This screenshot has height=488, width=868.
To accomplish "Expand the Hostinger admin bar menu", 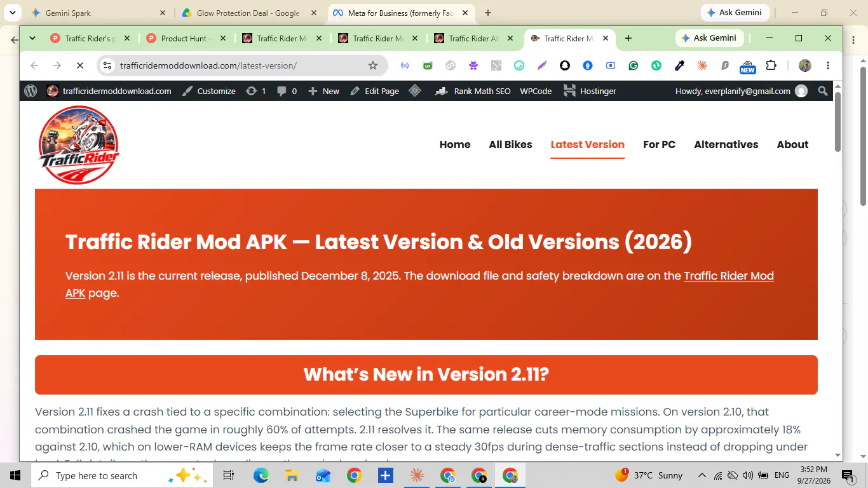I will pos(590,91).
